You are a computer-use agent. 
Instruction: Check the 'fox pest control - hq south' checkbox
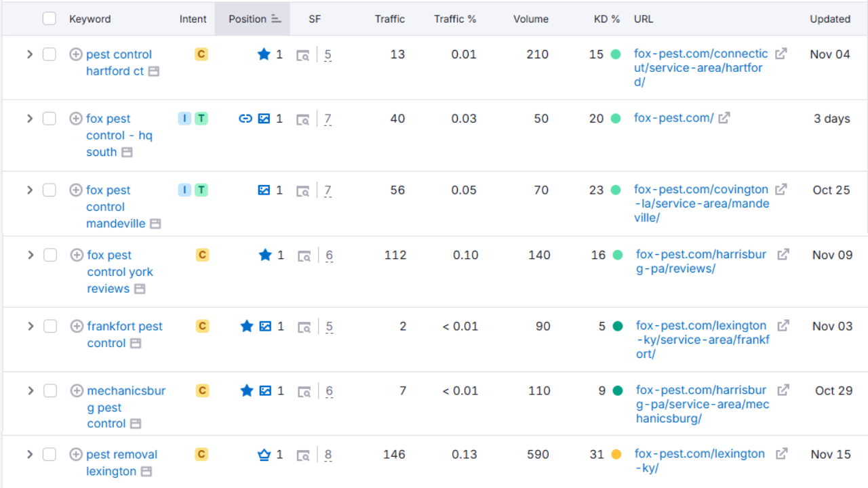(50, 119)
